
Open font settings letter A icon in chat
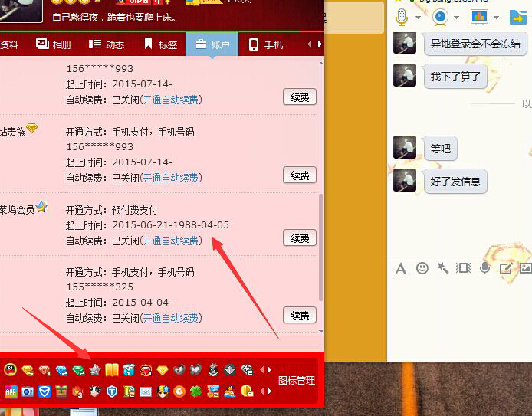[401, 268]
